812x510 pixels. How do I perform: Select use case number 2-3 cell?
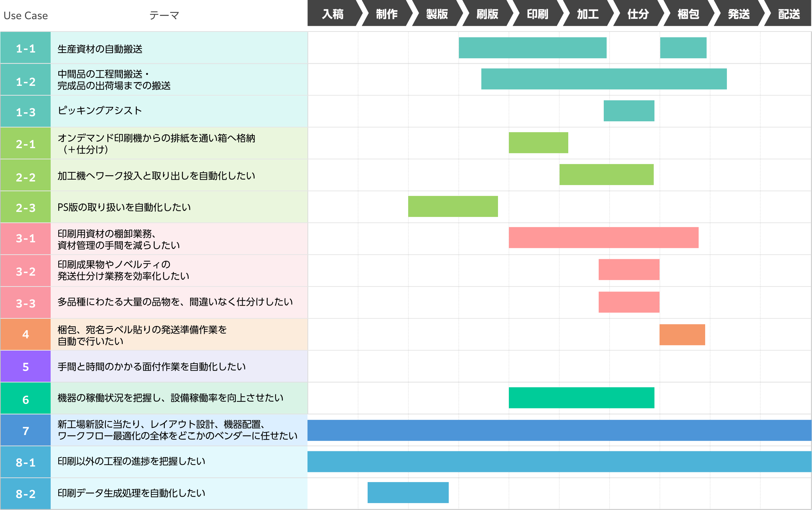click(26, 207)
